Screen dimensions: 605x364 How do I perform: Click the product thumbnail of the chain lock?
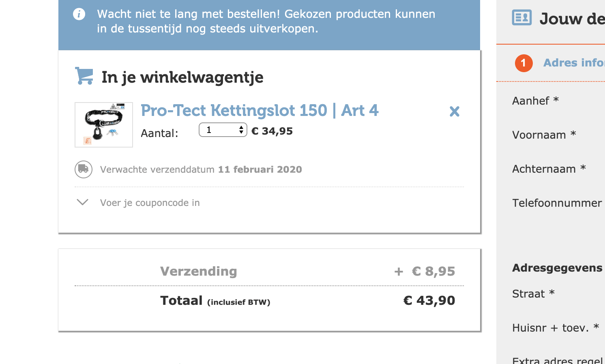pos(103,125)
